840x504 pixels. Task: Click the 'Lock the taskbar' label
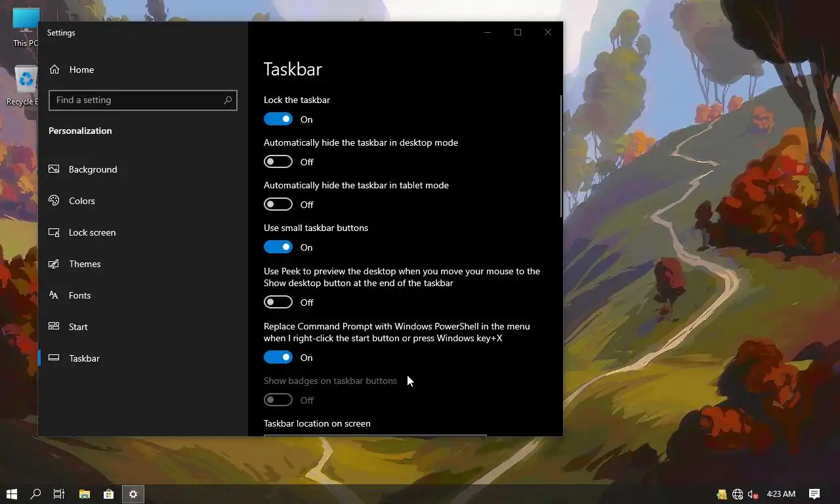297,100
